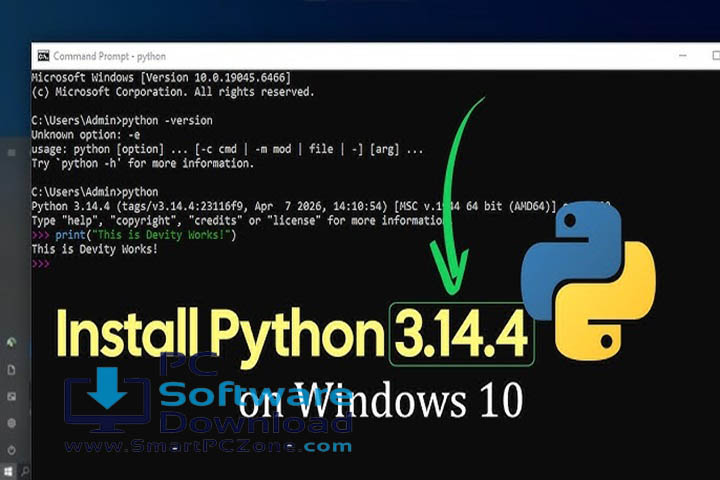Click the Command Prompt title bar icon
This screenshot has height=480, width=720.
pos(44,56)
